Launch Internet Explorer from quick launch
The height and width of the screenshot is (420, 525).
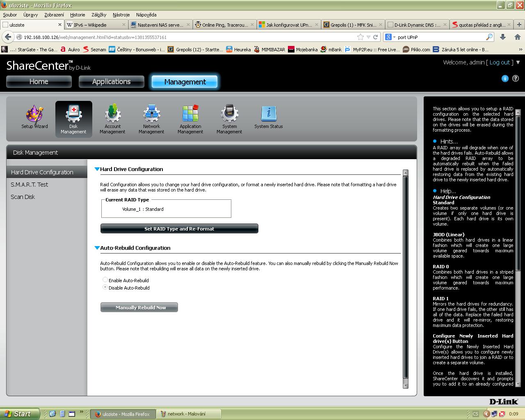click(x=52, y=414)
